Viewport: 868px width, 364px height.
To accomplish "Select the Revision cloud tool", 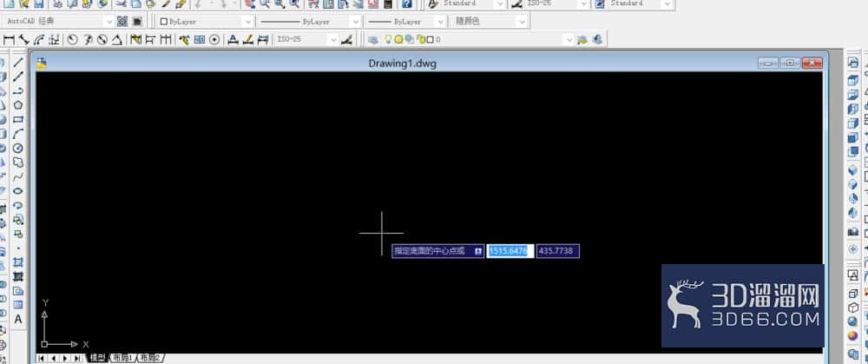I will 18,162.
